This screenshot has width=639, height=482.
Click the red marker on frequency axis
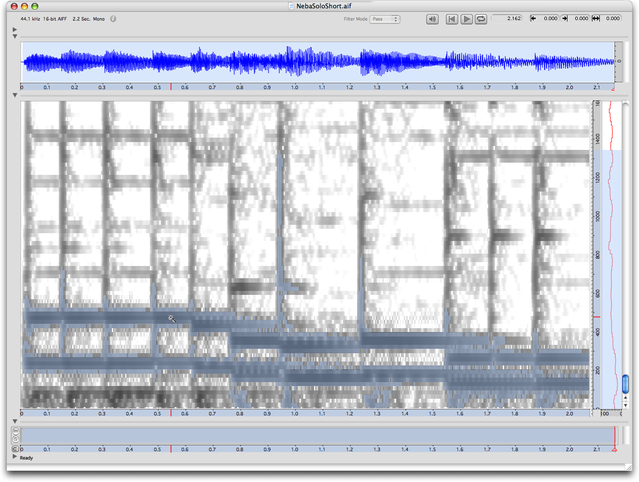click(597, 319)
